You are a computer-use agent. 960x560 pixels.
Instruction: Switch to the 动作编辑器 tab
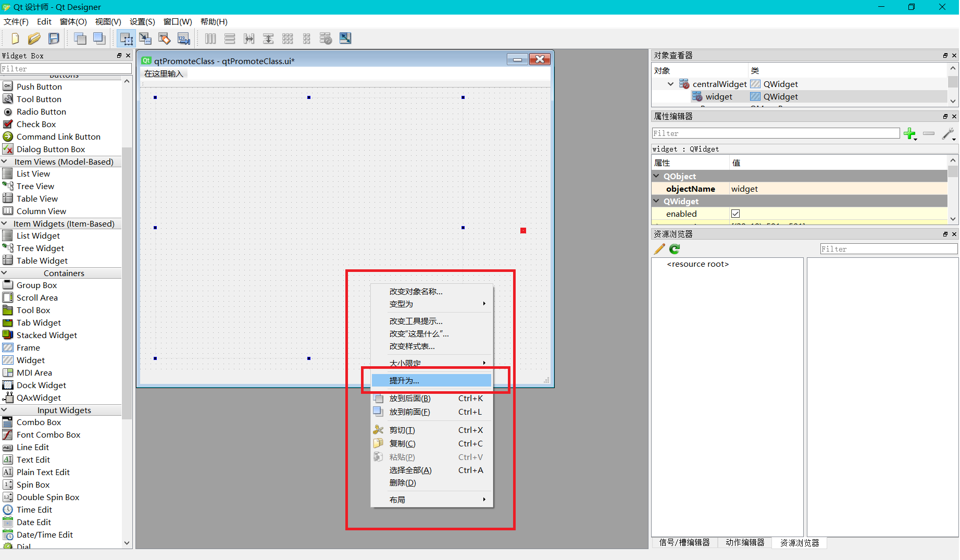pyautogui.click(x=744, y=542)
